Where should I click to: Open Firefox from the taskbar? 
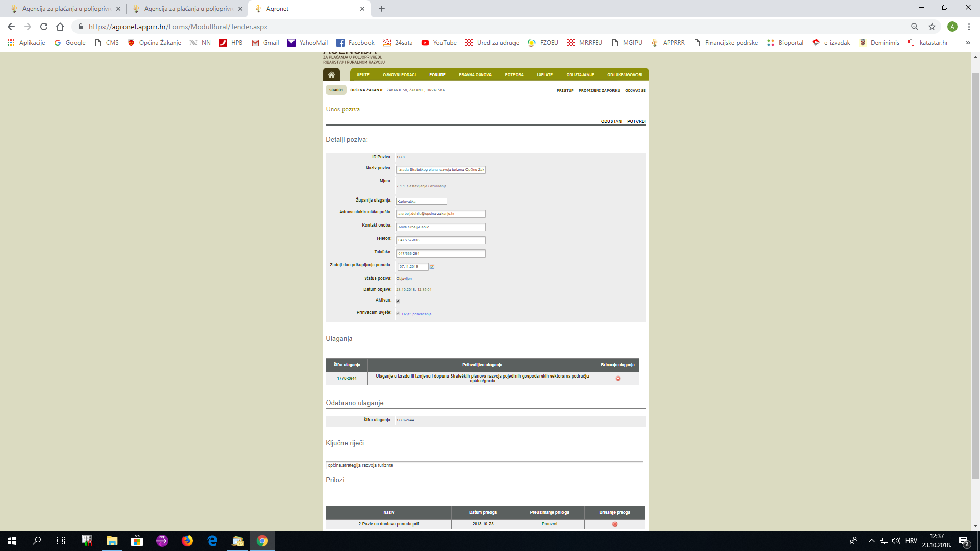(187, 541)
